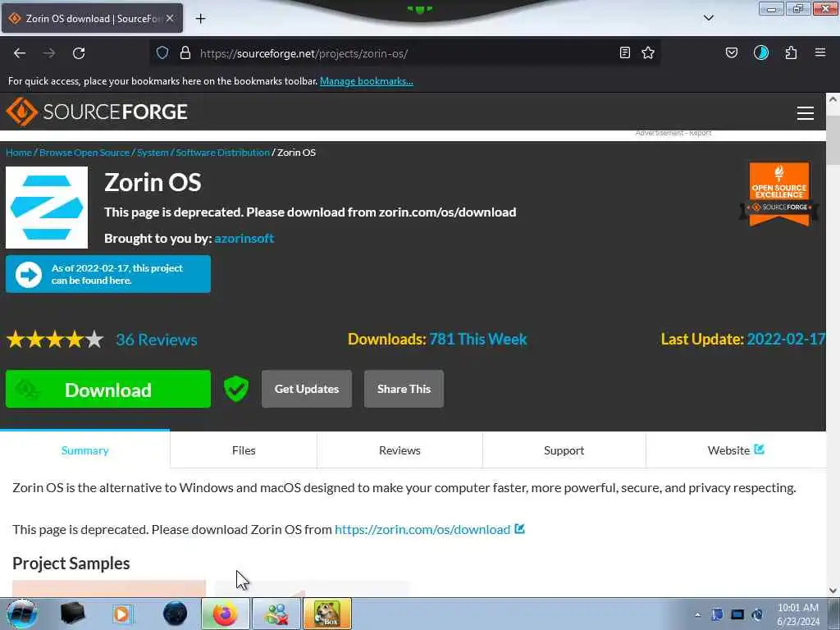The width and height of the screenshot is (840, 630).
Task: Bookmark this page with the star icon
Action: [648, 52]
